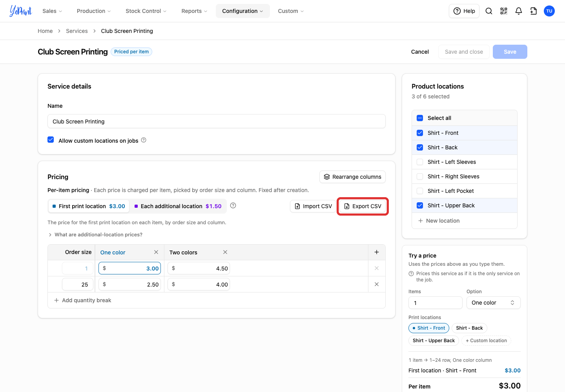The image size is (565, 392).
Task: Delete the 25 quantity break row
Action: point(377,284)
